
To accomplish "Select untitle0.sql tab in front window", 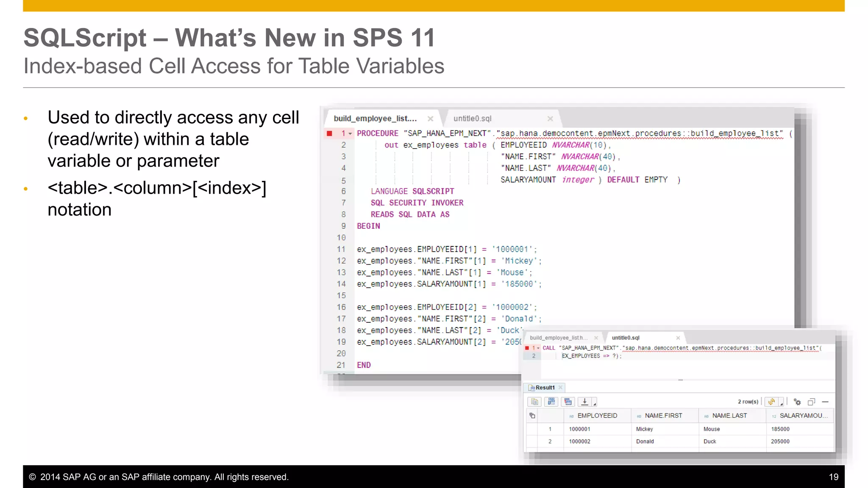I will tap(626, 338).
